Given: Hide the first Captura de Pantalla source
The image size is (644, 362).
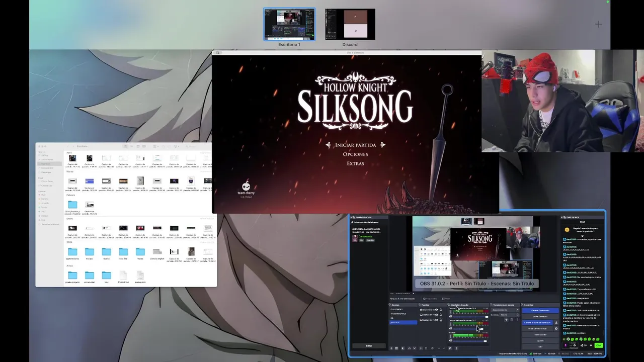Looking at the screenshot, I should click(436, 315).
